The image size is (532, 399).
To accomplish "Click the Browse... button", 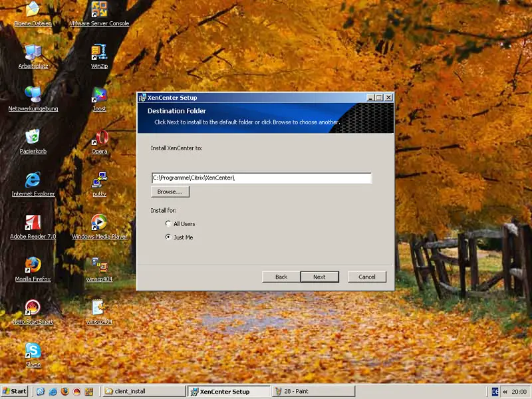I will (170, 192).
